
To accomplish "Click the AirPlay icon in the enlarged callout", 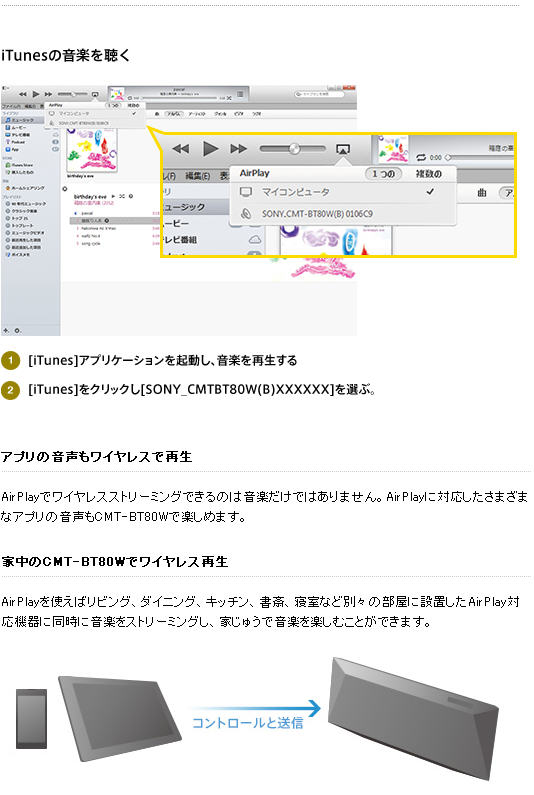I will pos(343,149).
